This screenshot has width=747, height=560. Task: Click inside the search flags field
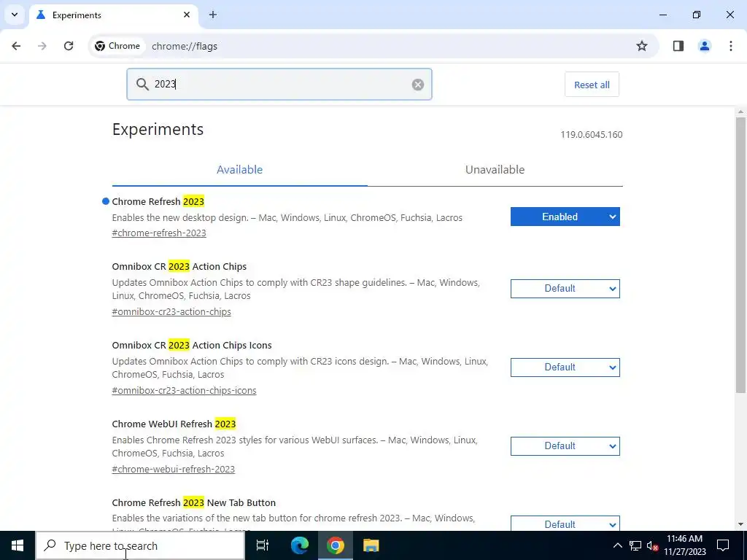click(279, 85)
